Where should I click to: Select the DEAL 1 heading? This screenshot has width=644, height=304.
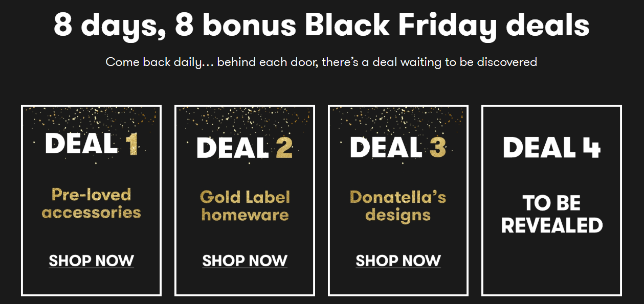point(91,144)
